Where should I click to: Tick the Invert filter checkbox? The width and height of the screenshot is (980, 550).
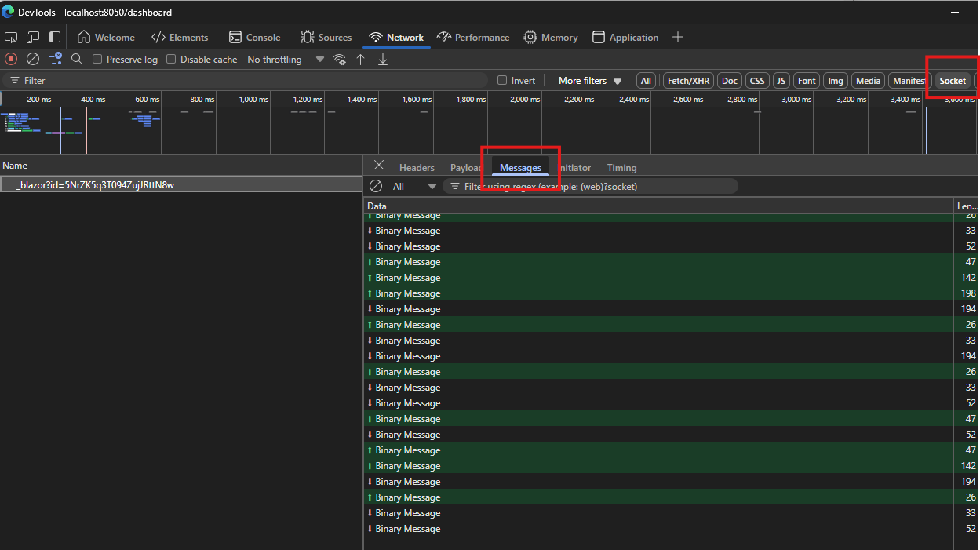[503, 81]
